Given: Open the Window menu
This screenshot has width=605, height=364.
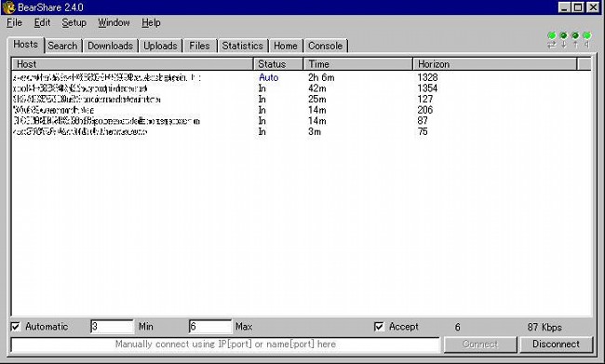Looking at the screenshot, I should pos(114,22).
